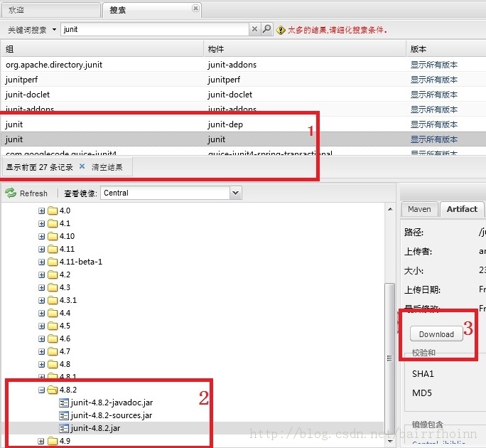Expand the 4.0 version folder
The height and width of the screenshot is (448, 486).
(x=41, y=210)
